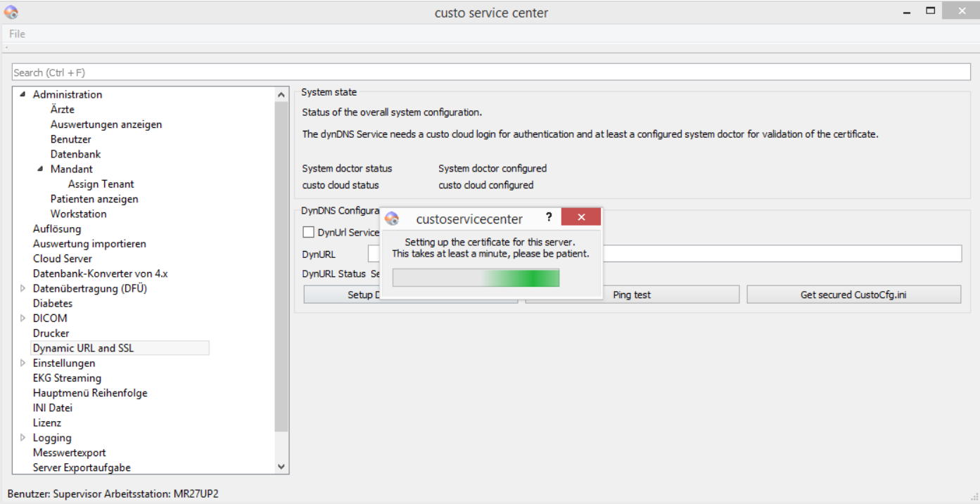Click Get secured CustoCfg.ini button
The height and width of the screenshot is (504, 980).
tap(853, 295)
